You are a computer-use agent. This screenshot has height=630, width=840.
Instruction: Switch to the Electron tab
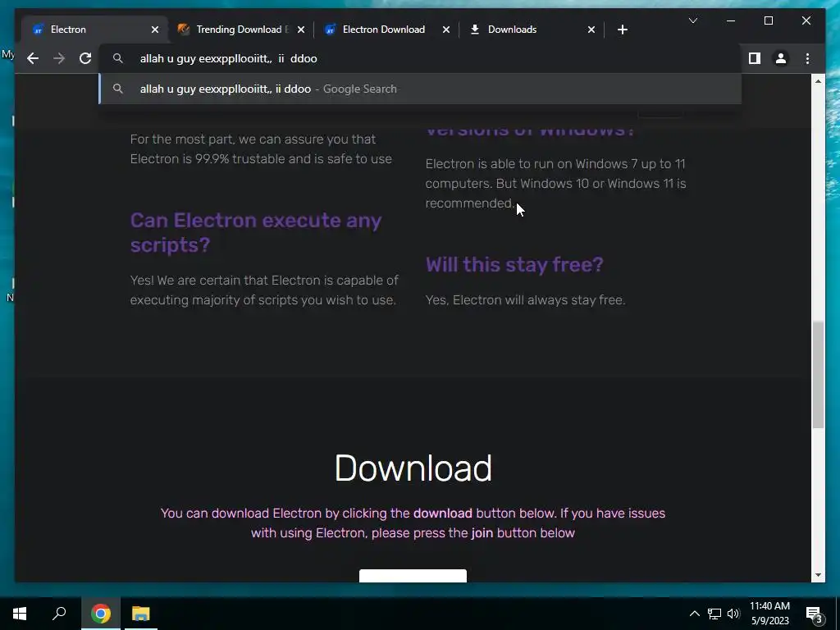pyautogui.click(x=94, y=30)
